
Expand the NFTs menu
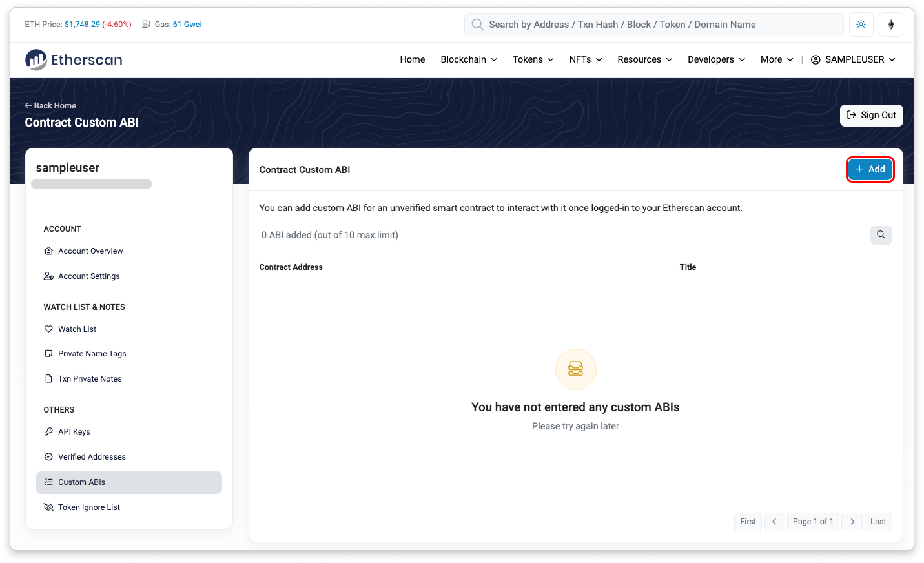coord(586,59)
